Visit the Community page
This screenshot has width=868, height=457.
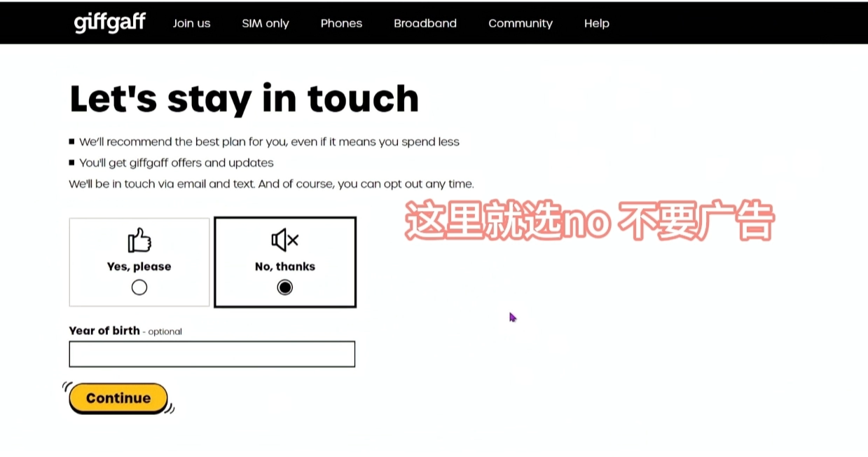tap(521, 23)
